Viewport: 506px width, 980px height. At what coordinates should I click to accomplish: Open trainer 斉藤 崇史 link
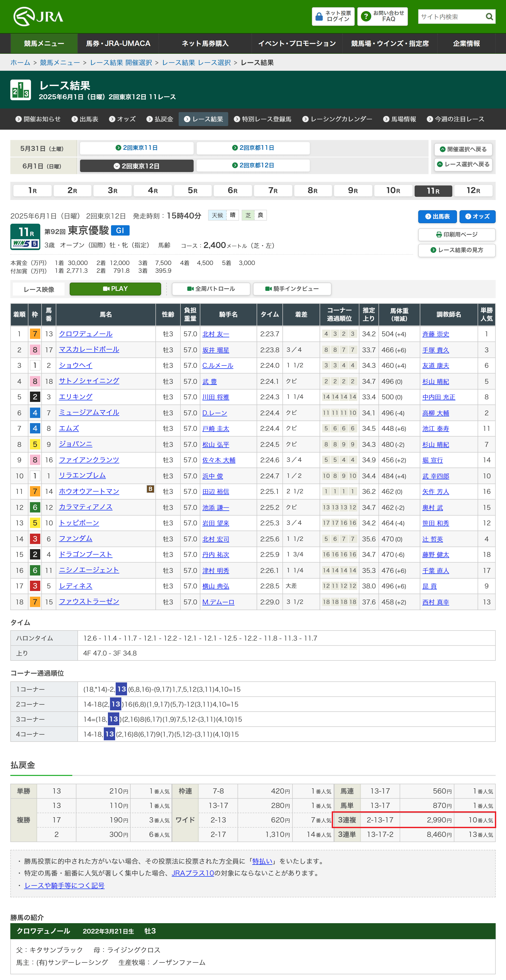tap(436, 334)
